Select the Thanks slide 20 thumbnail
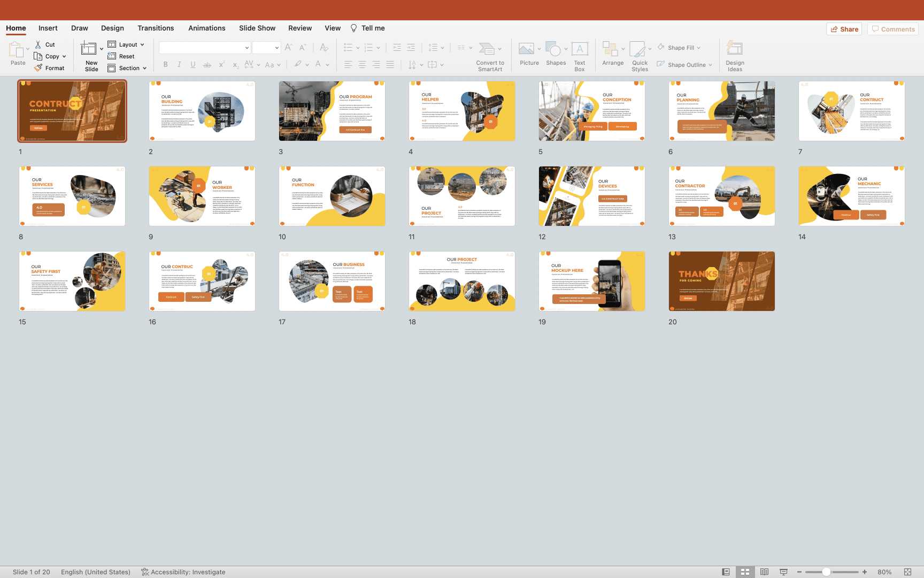The width and height of the screenshot is (924, 578). click(x=721, y=281)
